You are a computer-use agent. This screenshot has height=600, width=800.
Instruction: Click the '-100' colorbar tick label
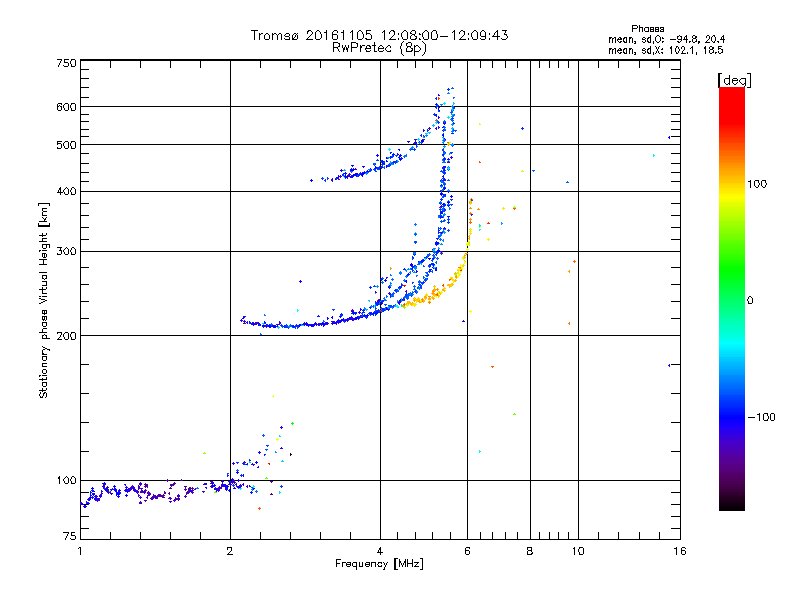761,417
